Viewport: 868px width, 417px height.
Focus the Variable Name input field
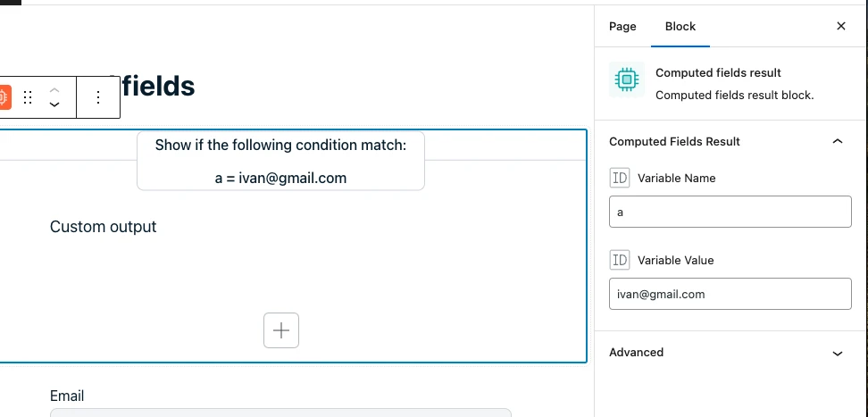730,213
